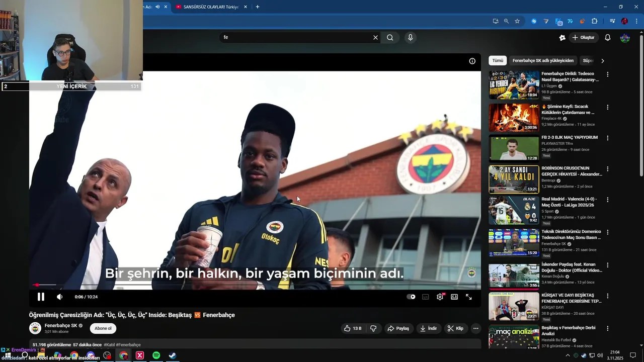Open Chrome zoom magnifier in the address bar
Viewport: 644px width, 362px height.
click(x=506, y=21)
